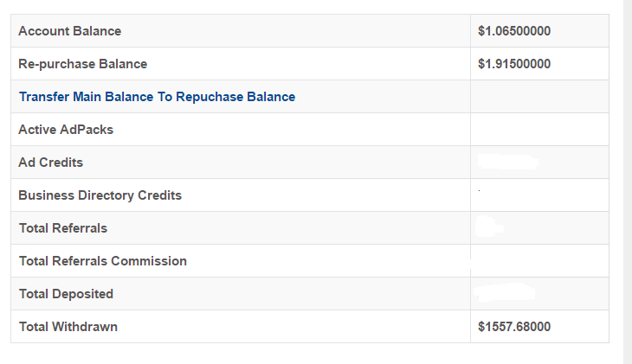632x364 pixels.
Task: Select the Account Balance label
Action: [x=69, y=31]
